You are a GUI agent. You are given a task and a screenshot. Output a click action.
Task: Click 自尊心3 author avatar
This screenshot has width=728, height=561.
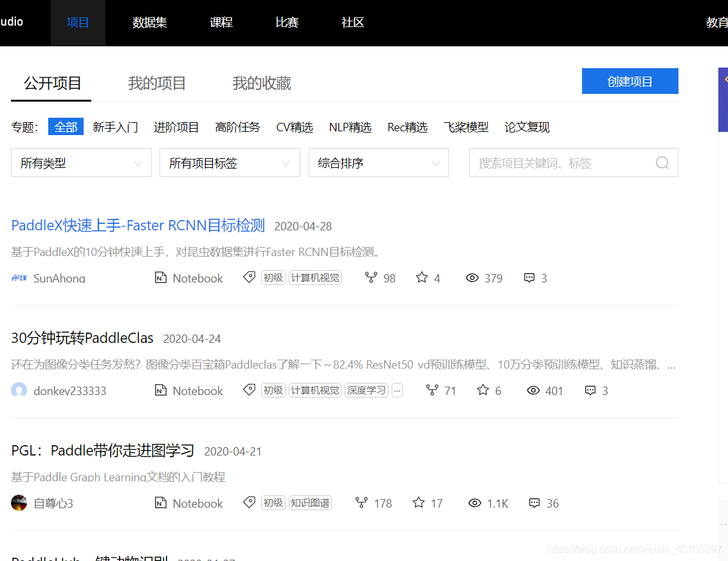pyautogui.click(x=19, y=502)
